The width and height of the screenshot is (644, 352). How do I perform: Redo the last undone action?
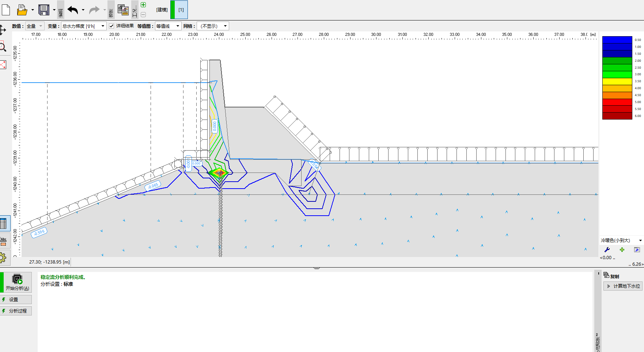tap(94, 10)
